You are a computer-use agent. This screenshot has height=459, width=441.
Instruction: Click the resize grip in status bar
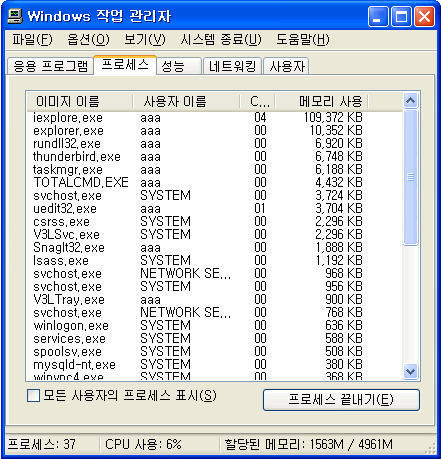tap(431, 448)
